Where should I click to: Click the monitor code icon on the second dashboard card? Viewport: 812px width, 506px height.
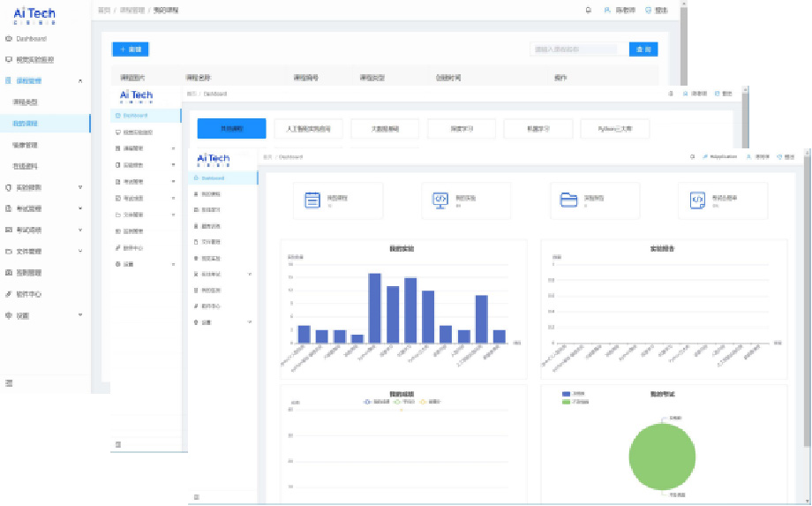click(440, 200)
